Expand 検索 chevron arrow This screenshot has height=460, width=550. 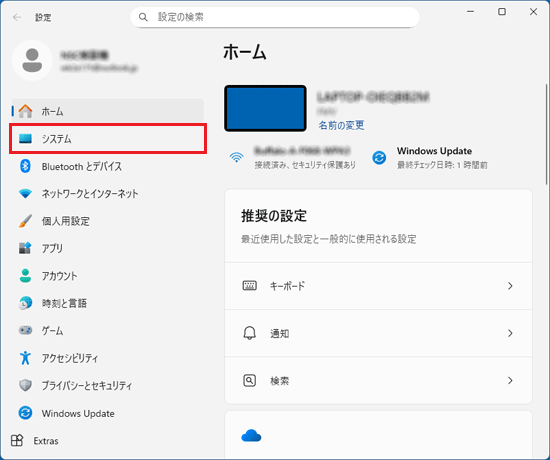510,381
